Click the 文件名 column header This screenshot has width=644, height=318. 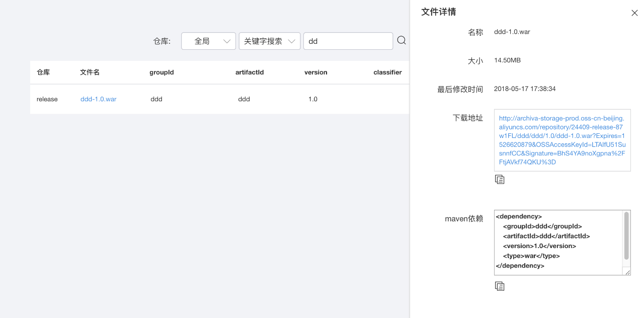pos(90,72)
